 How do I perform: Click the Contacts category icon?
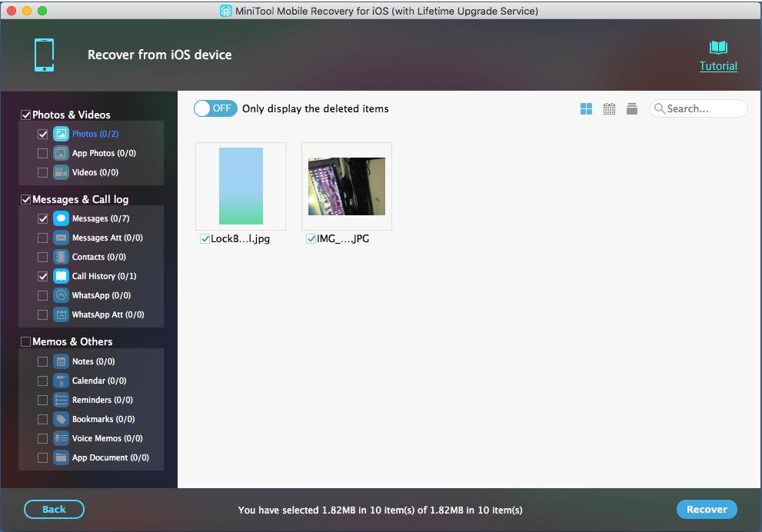[61, 257]
